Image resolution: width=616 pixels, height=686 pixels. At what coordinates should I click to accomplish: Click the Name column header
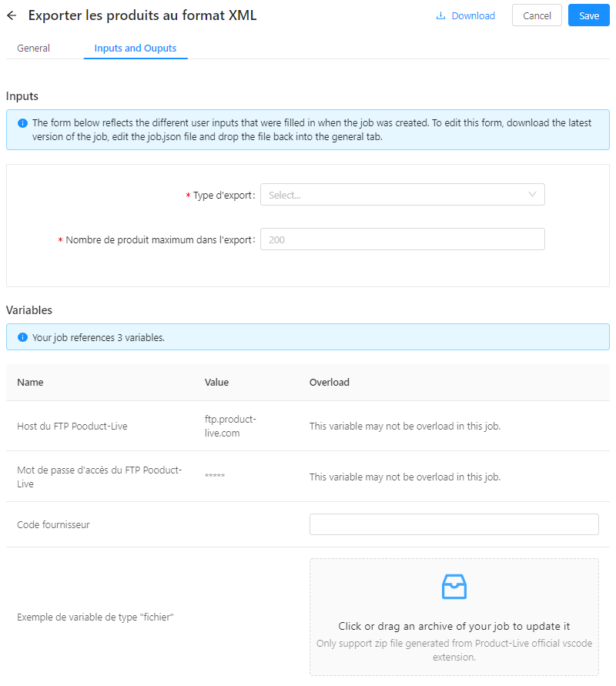31,382
